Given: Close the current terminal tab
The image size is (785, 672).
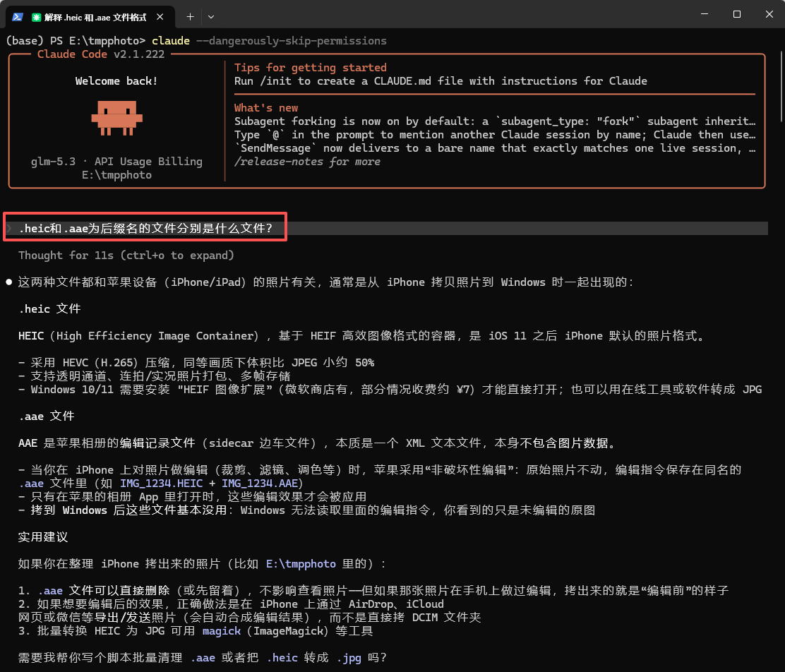Looking at the screenshot, I should (x=160, y=17).
